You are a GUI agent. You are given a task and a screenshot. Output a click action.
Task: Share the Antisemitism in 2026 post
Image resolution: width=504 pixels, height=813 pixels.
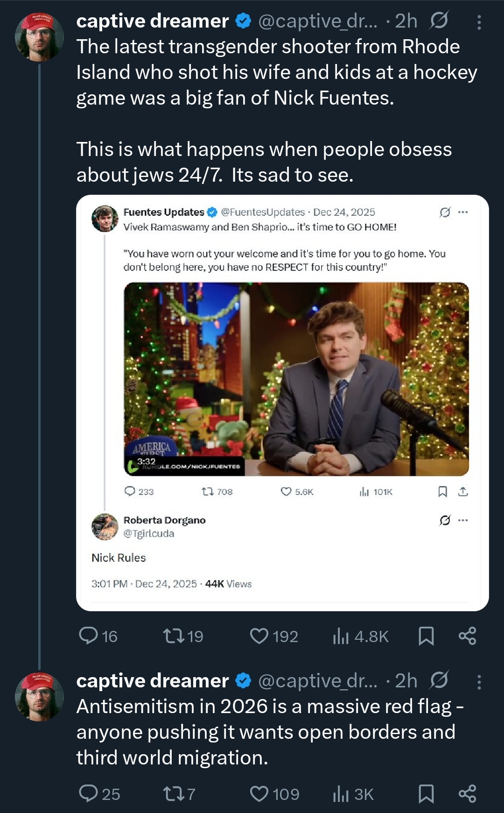tap(467, 793)
